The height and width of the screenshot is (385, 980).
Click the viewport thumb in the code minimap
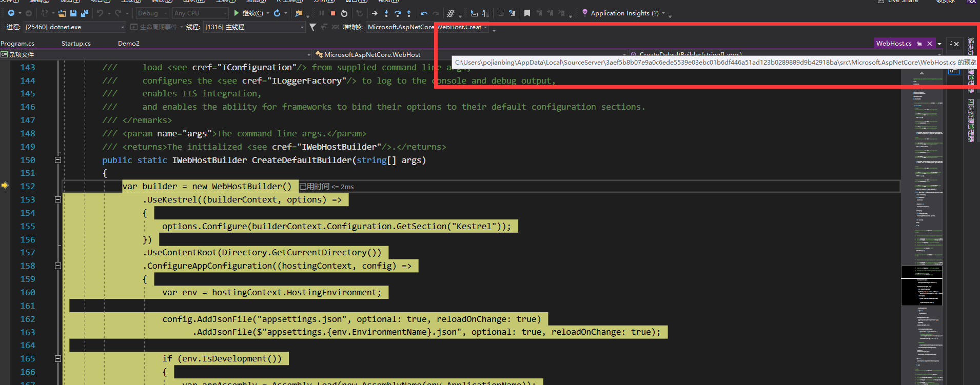coord(922,286)
